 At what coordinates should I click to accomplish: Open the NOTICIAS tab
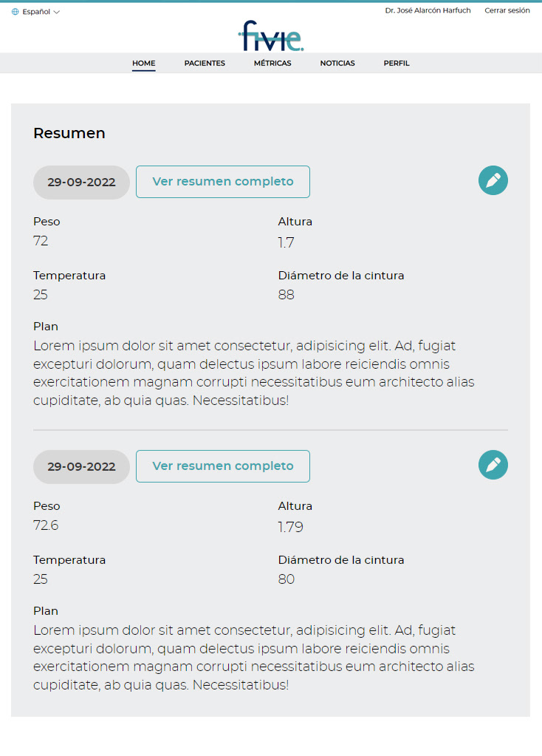[337, 63]
